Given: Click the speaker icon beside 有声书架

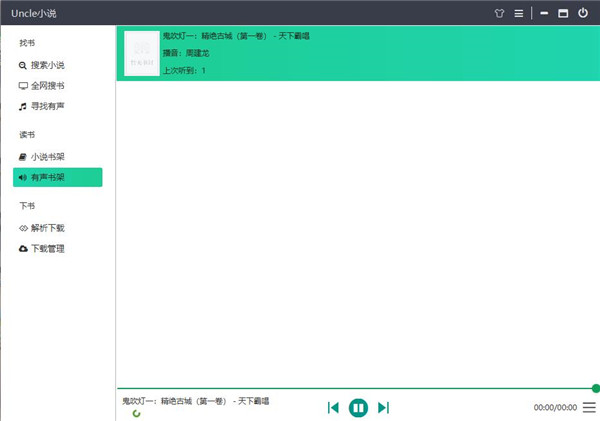Looking at the screenshot, I should (23, 177).
